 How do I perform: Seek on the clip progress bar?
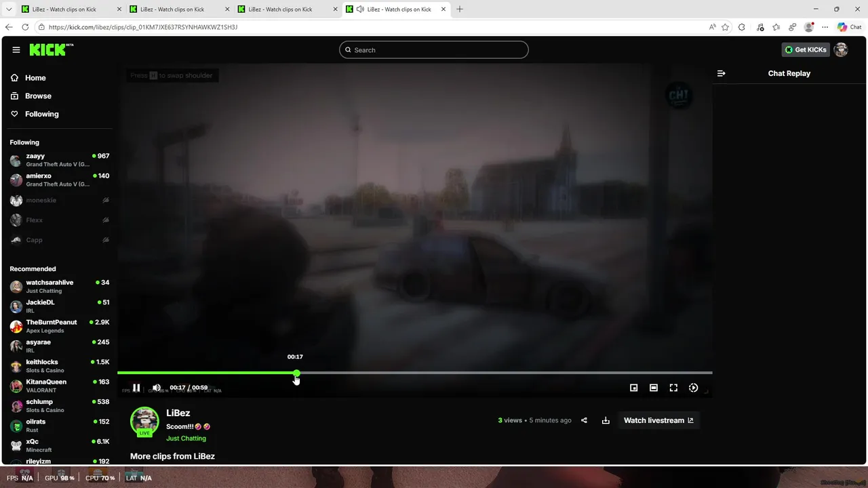click(414, 373)
